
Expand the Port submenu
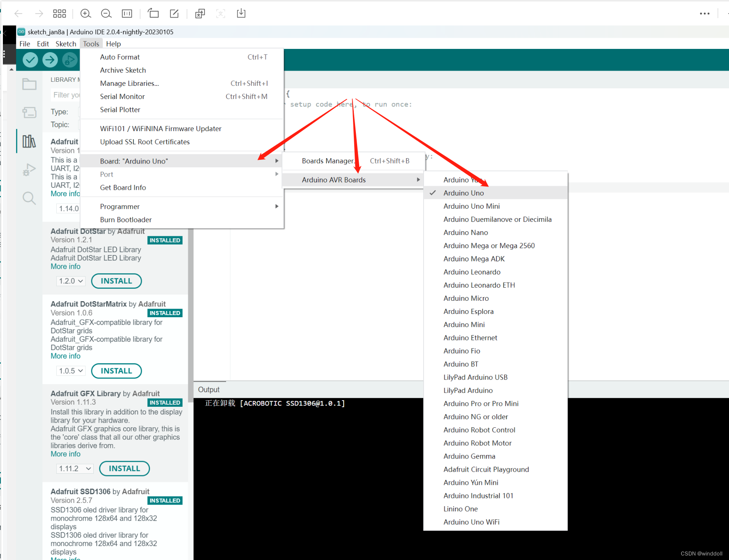[182, 174]
